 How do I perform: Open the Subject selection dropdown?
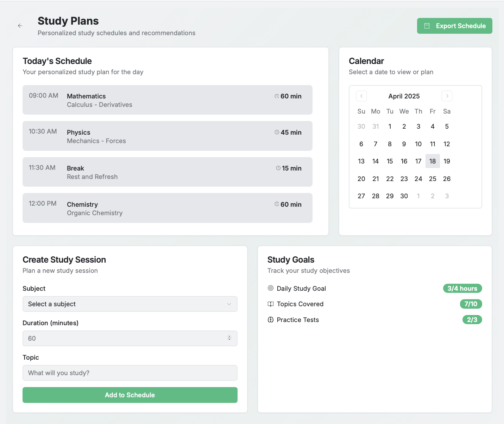click(x=130, y=304)
